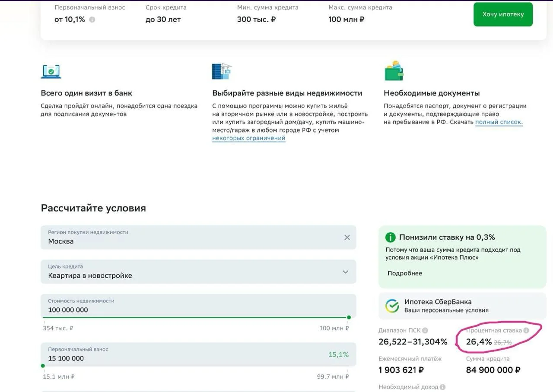553x392 pixels.
Task: Click the green info icon by 'Понизили ставку на 0,3%'
Action: [391, 237]
